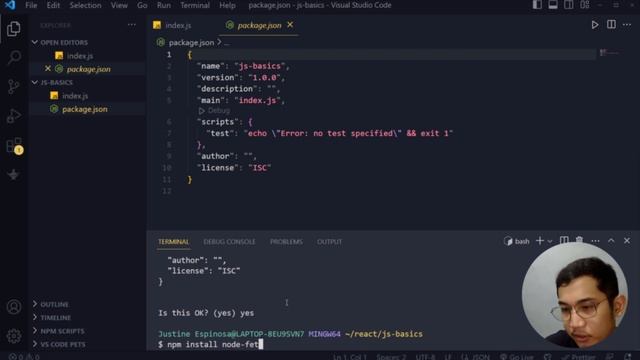
Task: Open the Help menu
Action: pyautogui.click(x=227, y=5)
